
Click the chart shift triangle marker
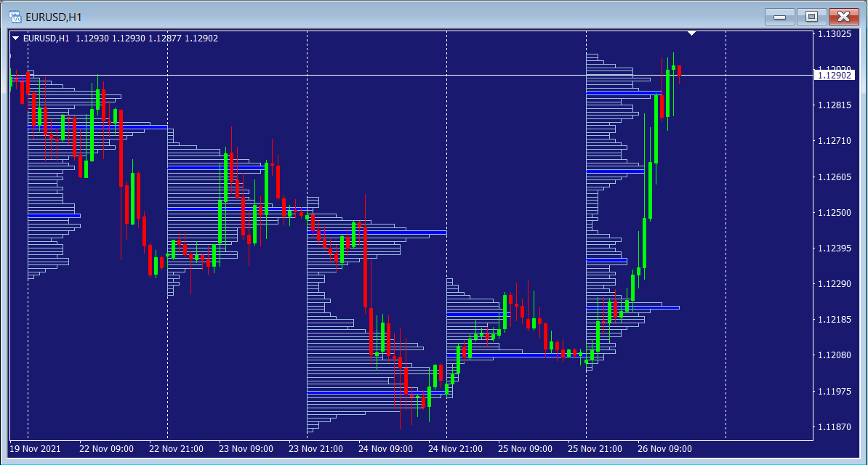692,33
